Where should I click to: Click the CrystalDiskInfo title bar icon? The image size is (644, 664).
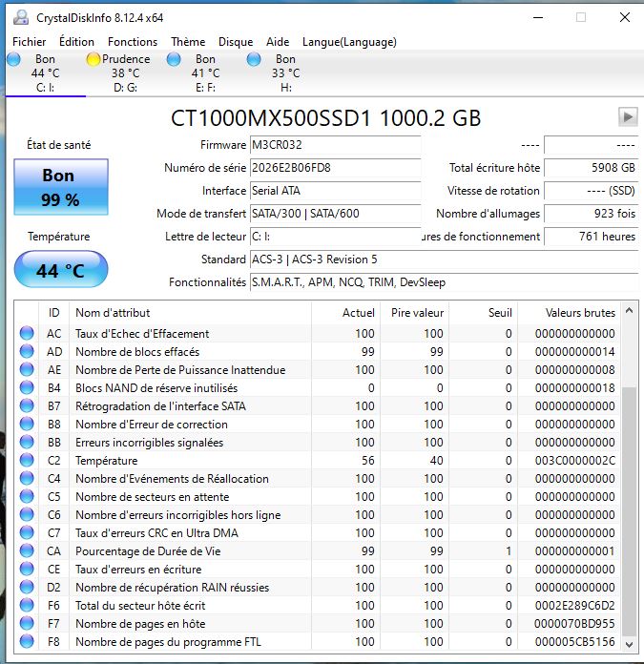[21, 18]
